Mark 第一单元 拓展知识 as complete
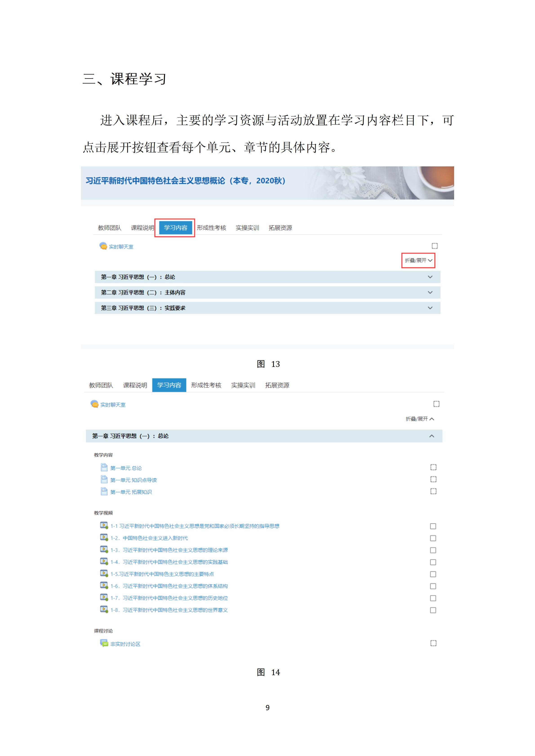Screen dimensions: 535x756 point(433,491)
